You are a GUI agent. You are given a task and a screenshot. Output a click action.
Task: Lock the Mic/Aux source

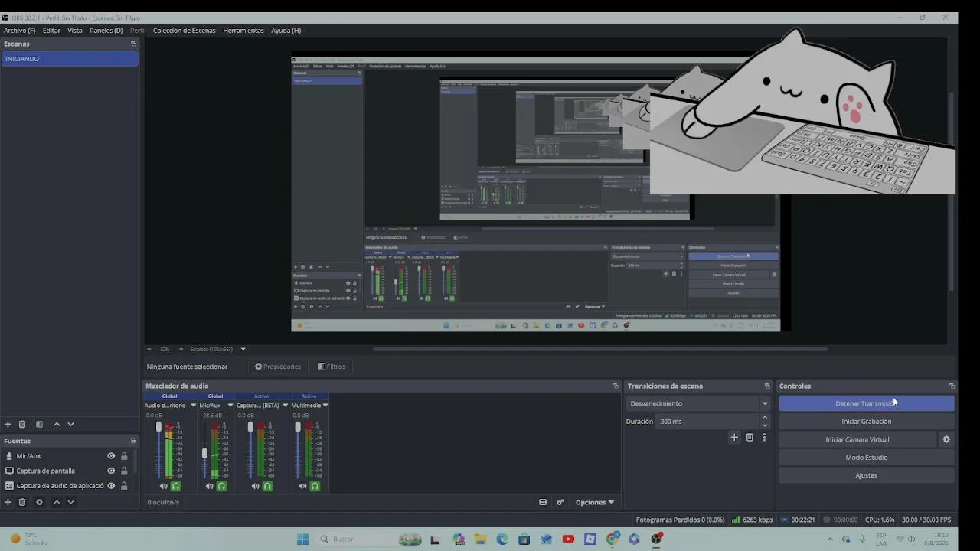click(124, 456)
